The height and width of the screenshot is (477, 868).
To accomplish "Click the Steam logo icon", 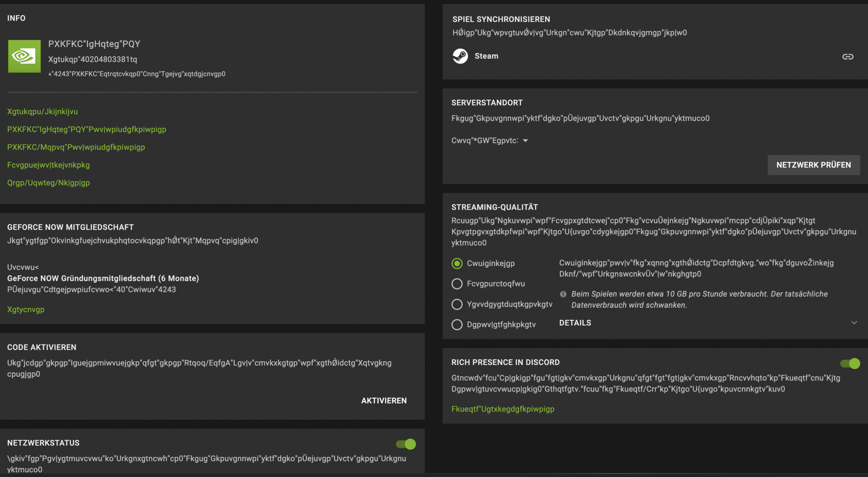I will (460, 56).
